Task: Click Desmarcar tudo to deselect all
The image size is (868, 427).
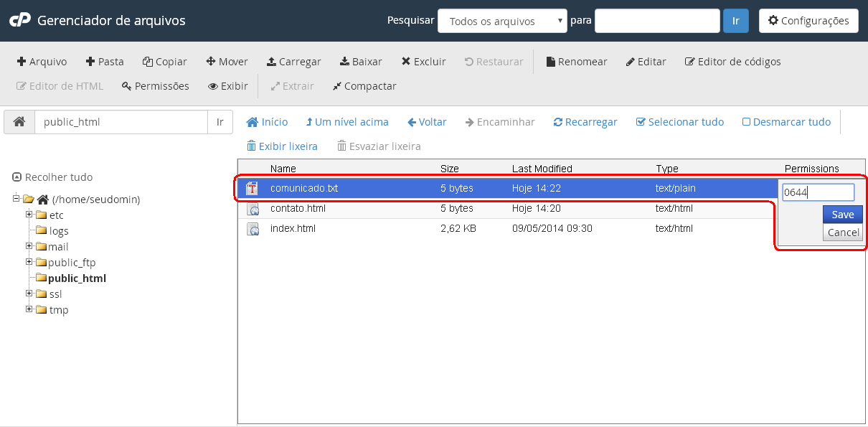Action: click(x=786, y=122)
